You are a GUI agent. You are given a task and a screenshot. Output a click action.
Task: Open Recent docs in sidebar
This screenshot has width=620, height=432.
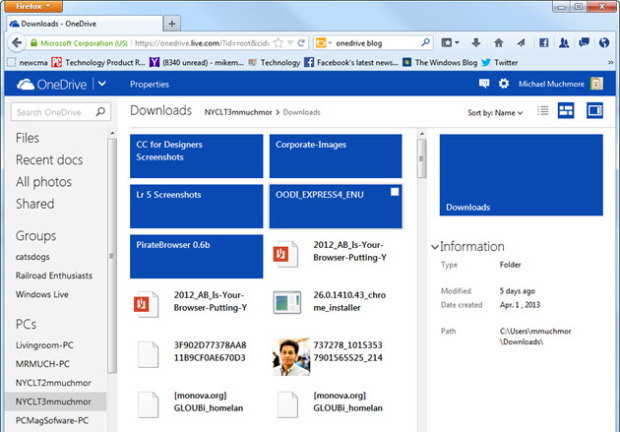pos(49,160)
